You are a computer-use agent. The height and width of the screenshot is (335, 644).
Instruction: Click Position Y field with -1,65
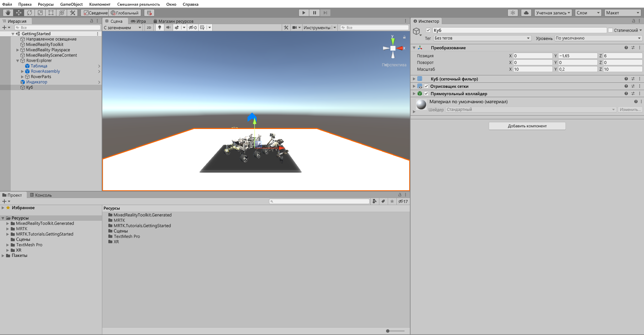[x=578, y=56]
